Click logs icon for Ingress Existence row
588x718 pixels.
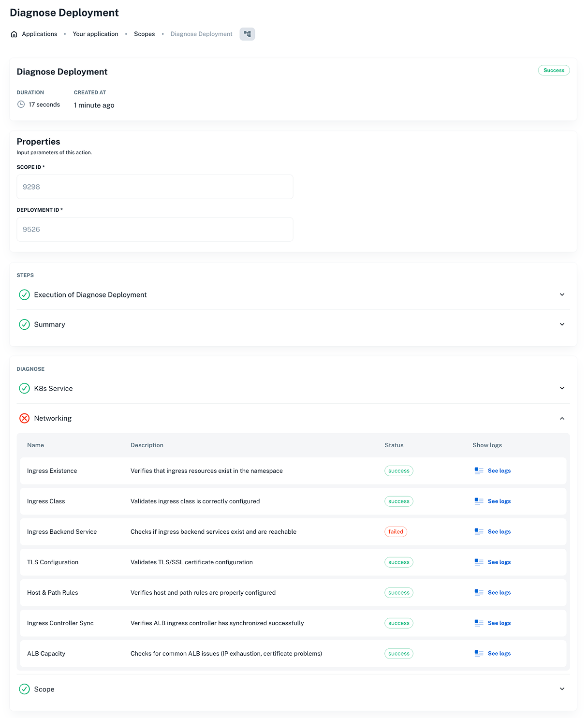[479, 471]
